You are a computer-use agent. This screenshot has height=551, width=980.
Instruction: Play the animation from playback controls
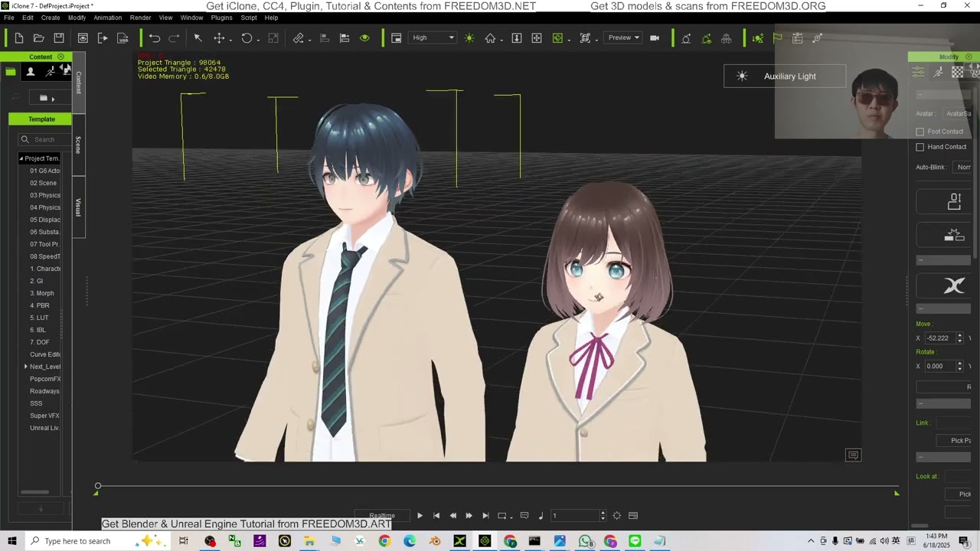pyautogui.click(x=420, y=515)
